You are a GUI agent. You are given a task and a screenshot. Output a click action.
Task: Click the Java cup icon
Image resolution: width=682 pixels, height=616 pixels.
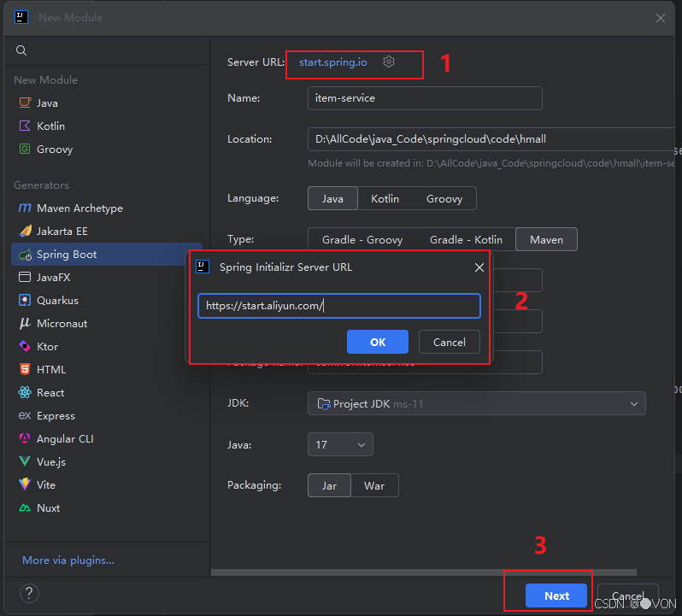pos(25,103)
